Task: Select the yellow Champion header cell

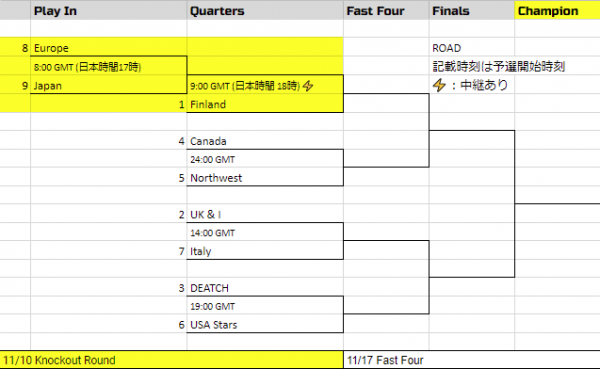Action: (x=558, y=10)
